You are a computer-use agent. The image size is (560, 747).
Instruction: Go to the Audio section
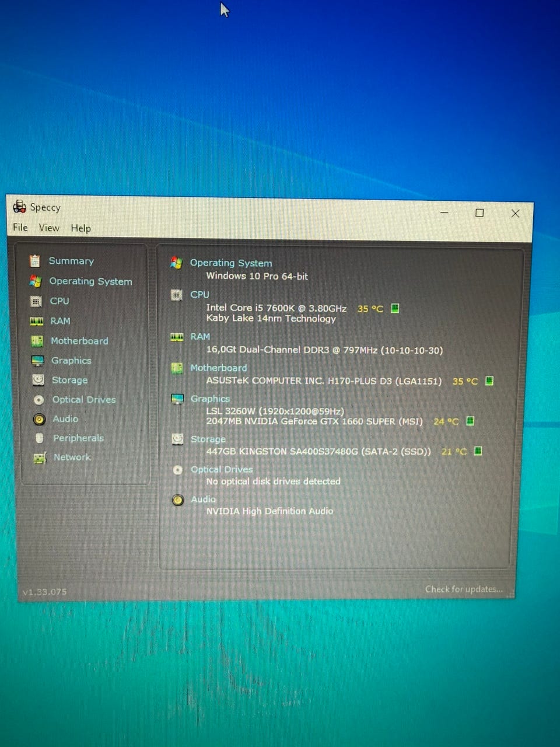(65, 419)
